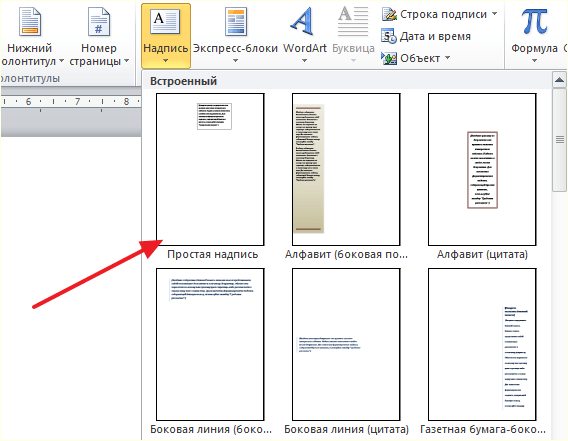This screenshot has width=568, height=441.
Task: Click the Буквица drop cap icon
Action: tap(353, 22)
